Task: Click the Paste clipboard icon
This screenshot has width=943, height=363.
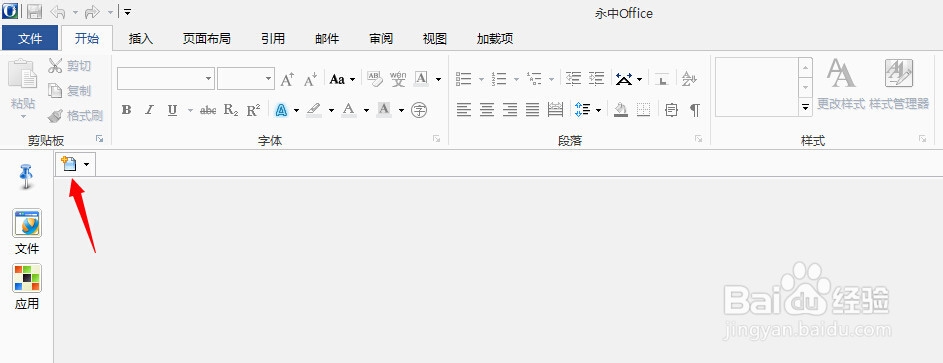Action: 23,74
